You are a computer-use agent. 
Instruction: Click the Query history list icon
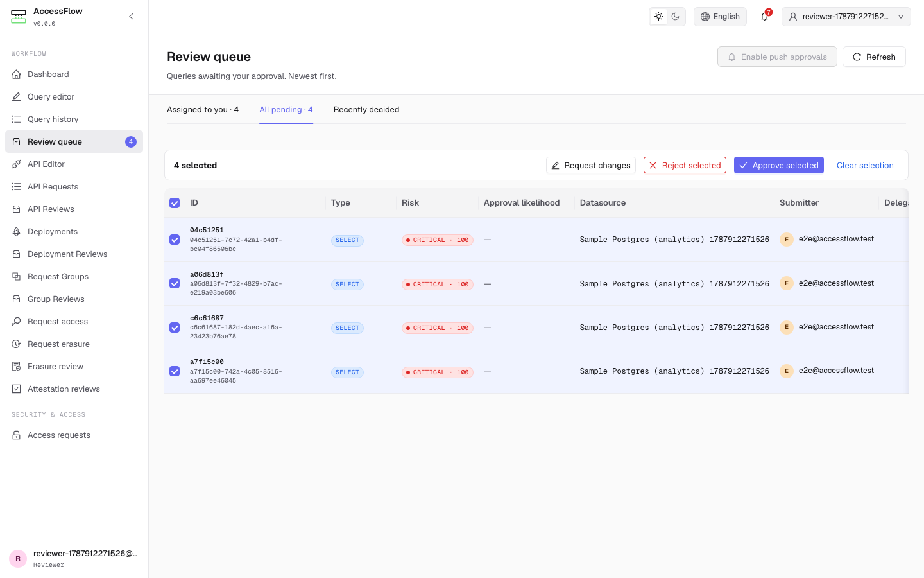coord(17,119)
